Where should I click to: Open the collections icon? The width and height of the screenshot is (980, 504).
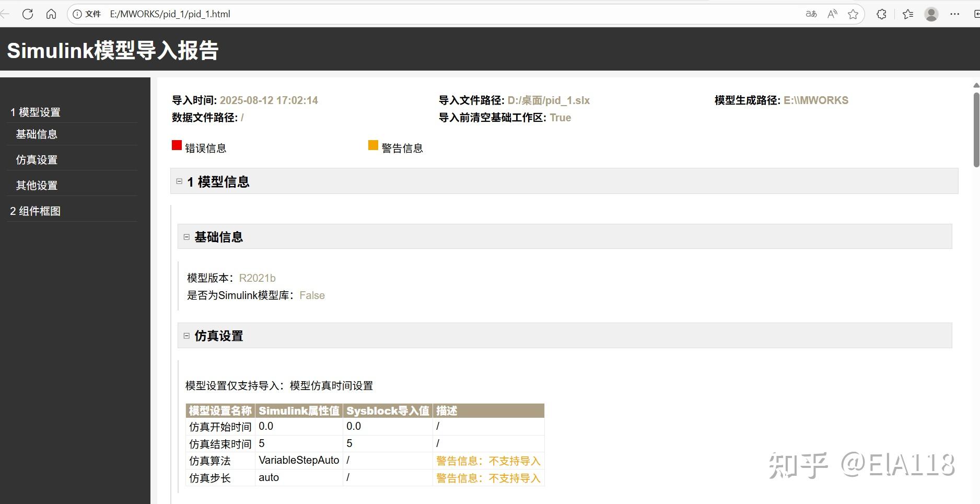coord(908,14)
